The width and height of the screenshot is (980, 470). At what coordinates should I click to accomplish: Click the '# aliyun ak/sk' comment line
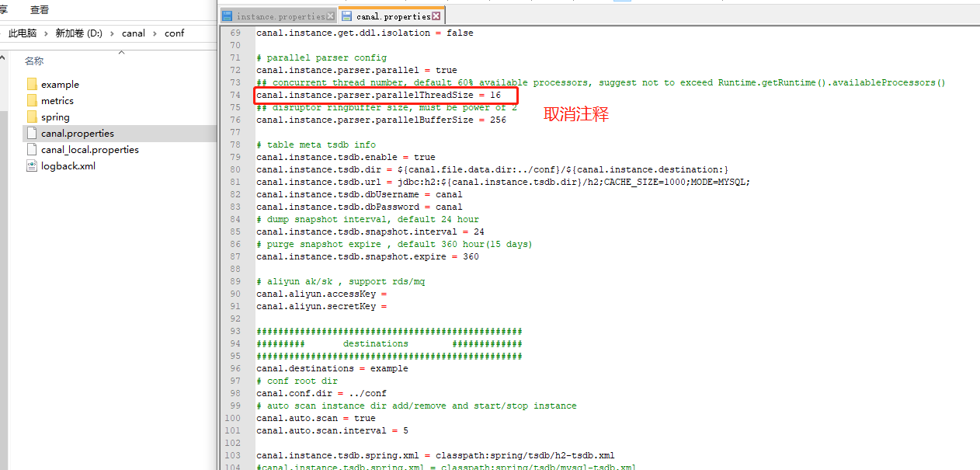tap(340, 281)
